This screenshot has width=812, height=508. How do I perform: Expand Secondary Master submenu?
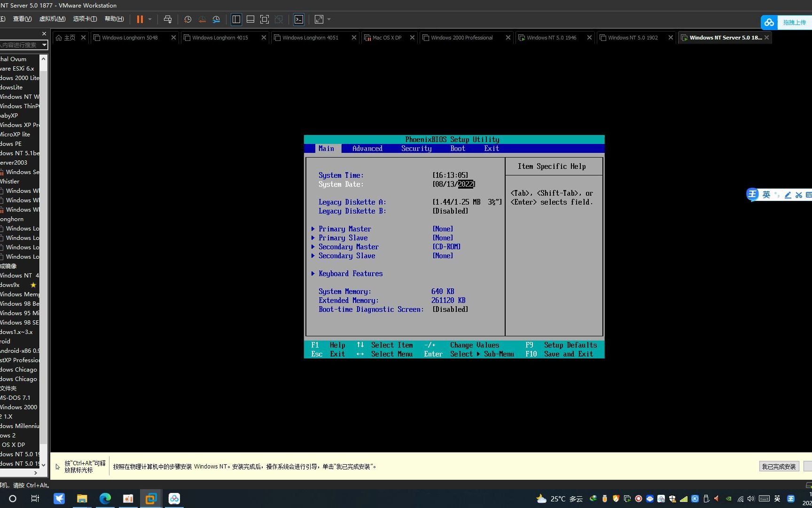tap(348, 247)
